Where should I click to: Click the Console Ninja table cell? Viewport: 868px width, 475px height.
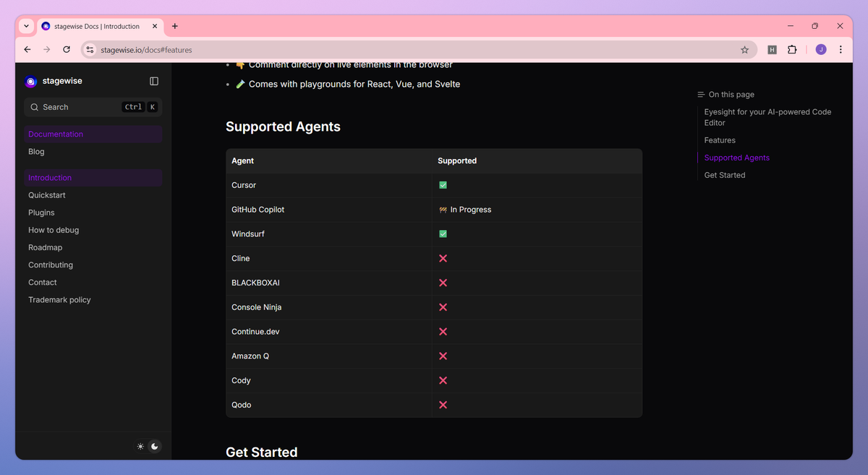click(x=329, y=307)
